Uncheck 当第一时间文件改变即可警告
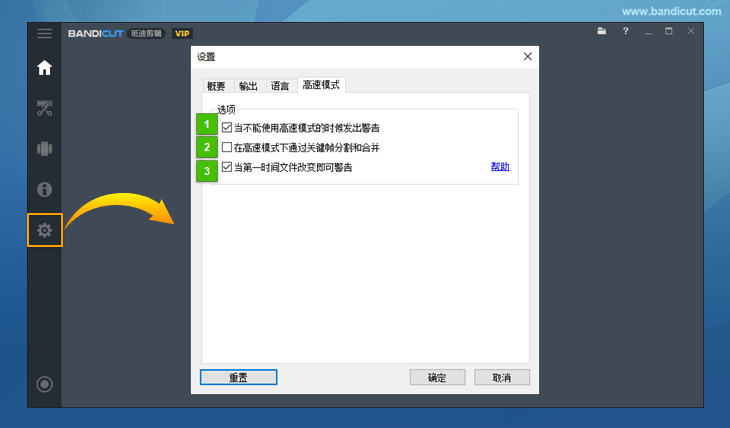Screen dimensions: 730x428 pos(227,167)
